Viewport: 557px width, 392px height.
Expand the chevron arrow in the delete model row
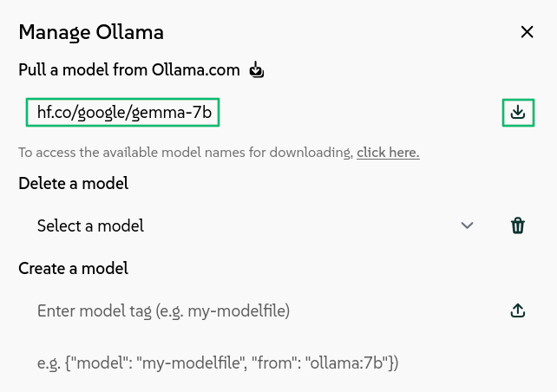[x=468, y=225]
